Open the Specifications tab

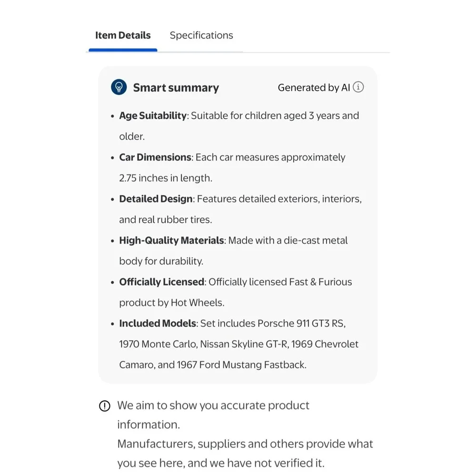pyautogui.click(x=201, y=35)
